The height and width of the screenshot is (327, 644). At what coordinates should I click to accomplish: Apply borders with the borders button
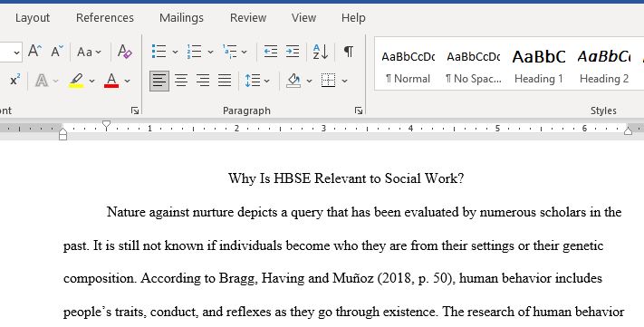click(x=328, y=80)
